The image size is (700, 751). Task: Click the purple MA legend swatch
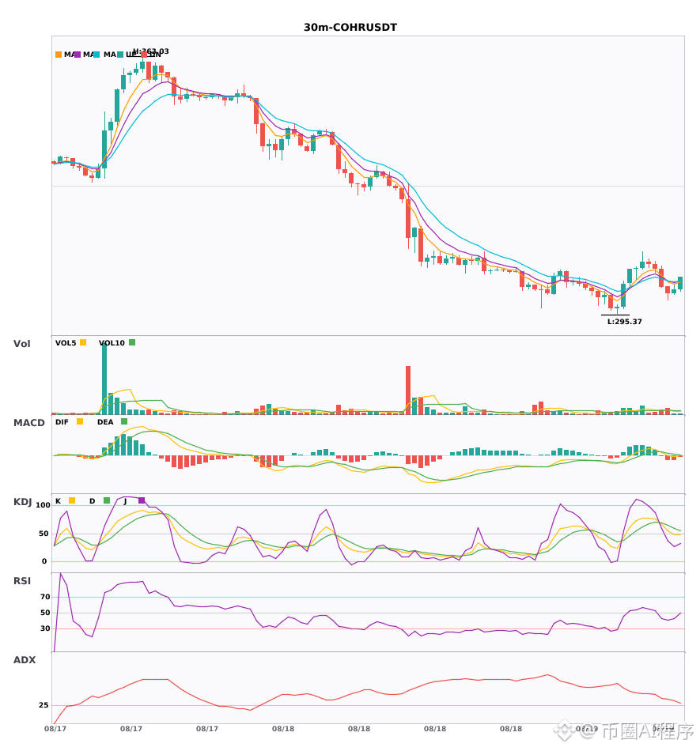pyautogui.click(x=78, y=55)
